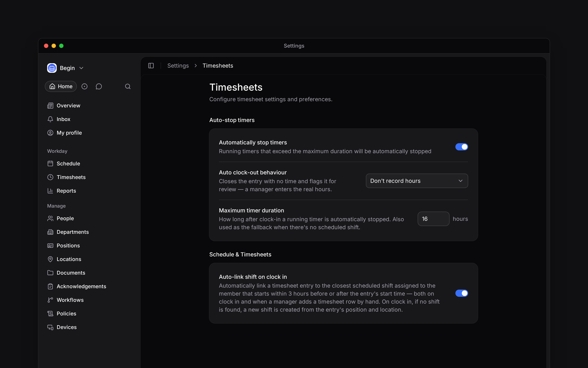Open the Documents sidebar item
Image resolution: width=588 pixels, height=368 pixels.
pos(89,273)
